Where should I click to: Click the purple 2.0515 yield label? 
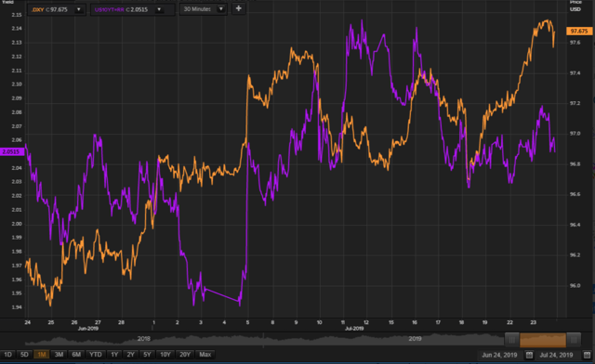(x=12, y=151)
